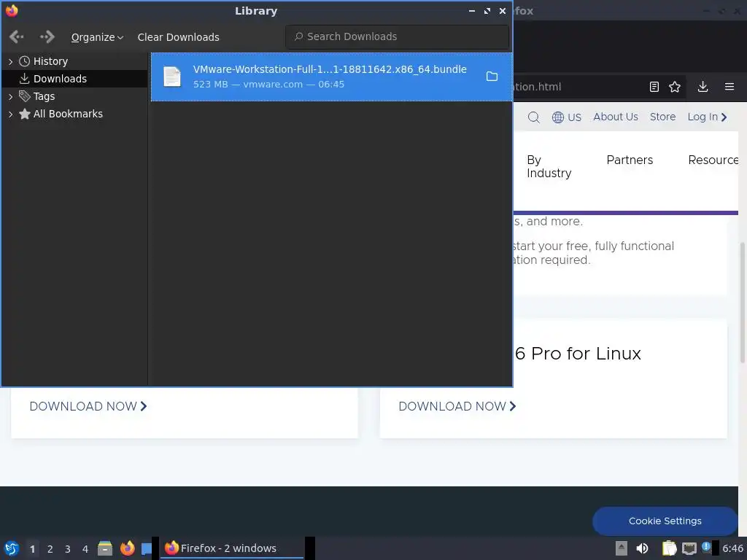Switch to workspace 2
The height and width of the screenshot is (560, 747).
pyautogui.click(x=50, y=549)
